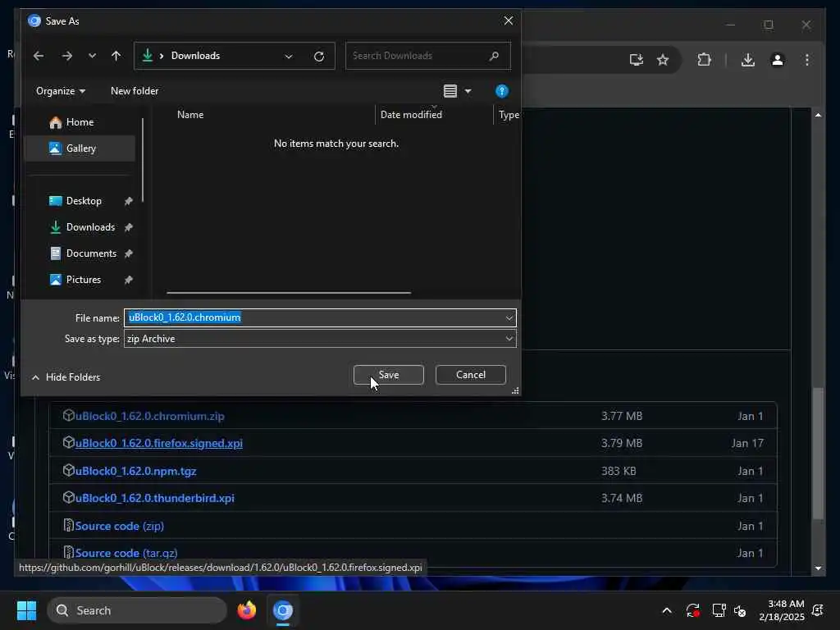Open Chrome Extensions puzzle icon

coord(704,60)
